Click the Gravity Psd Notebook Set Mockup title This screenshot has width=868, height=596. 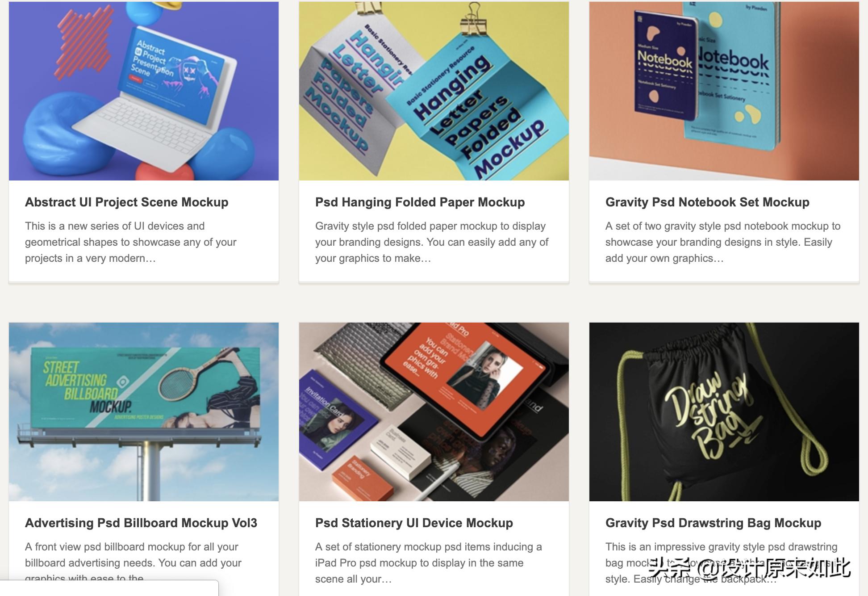tap(707, 202)
